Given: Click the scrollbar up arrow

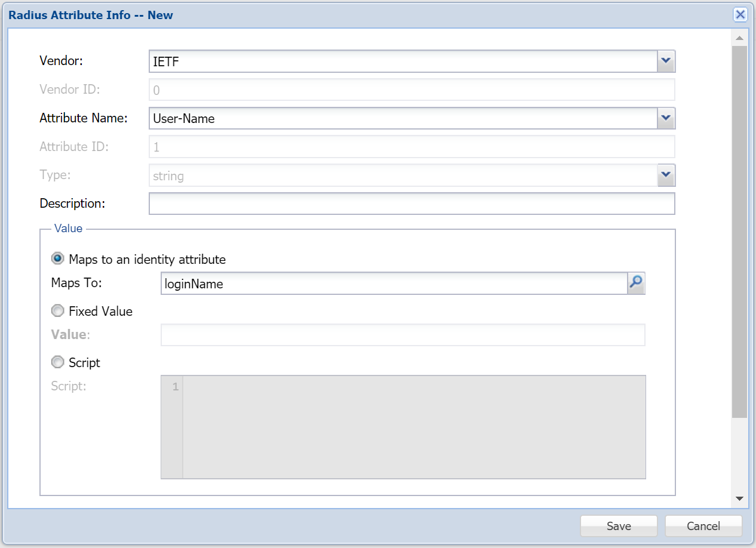Looking at the screenshot, I should (x=739, y=39).
